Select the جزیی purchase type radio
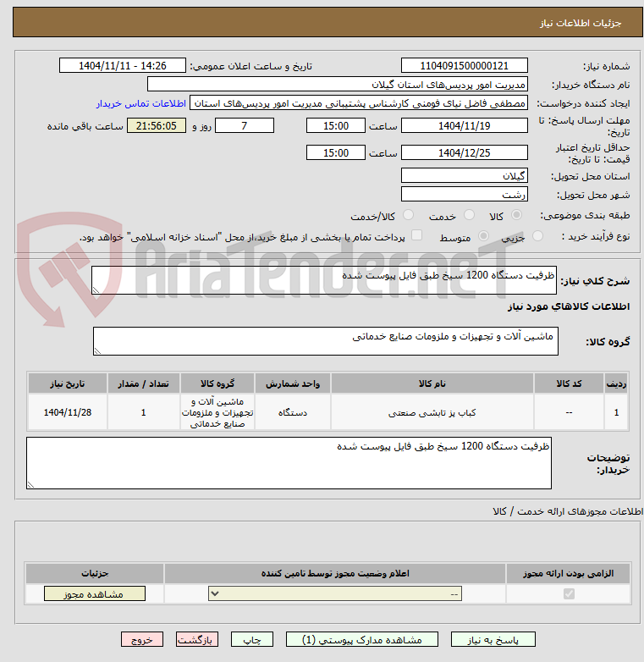The image size is (644, 662). (537, 236)
